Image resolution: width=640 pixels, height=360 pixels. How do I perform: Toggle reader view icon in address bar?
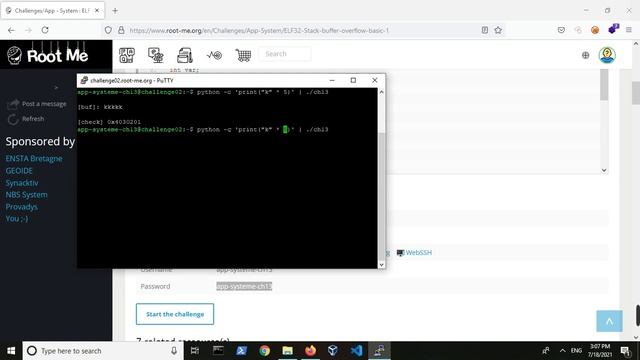pyautogui.click(x=485, y=30)
